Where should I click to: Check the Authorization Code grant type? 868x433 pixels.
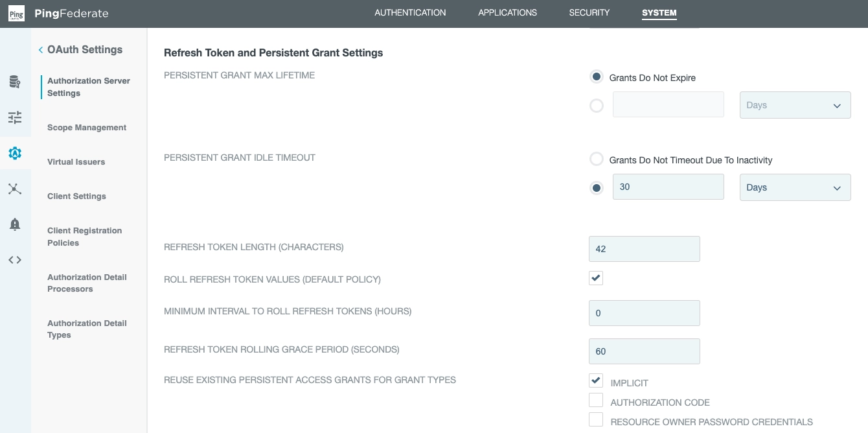(595, 400)
